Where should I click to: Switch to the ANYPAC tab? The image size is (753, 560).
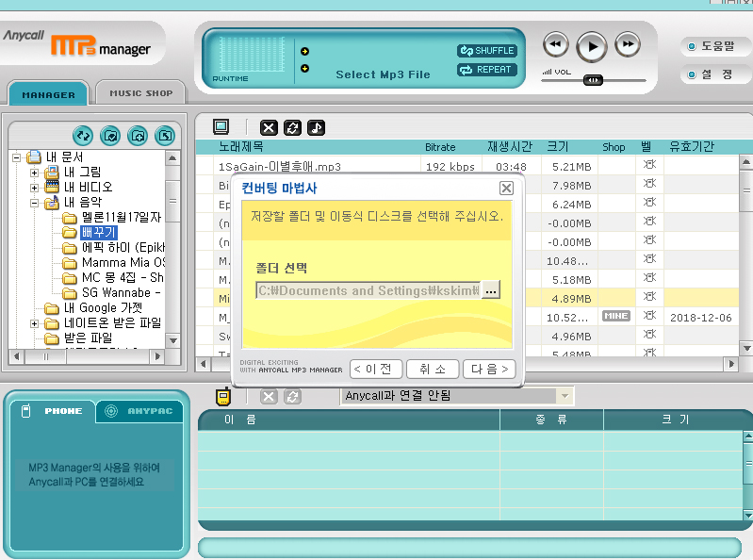click(140, 411)
